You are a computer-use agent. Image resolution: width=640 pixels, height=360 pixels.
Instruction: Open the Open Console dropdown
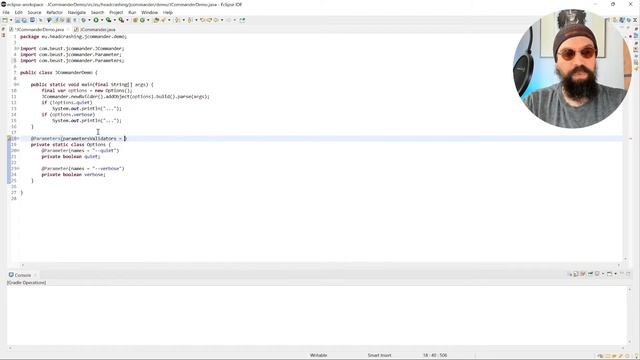coord(616,274)
